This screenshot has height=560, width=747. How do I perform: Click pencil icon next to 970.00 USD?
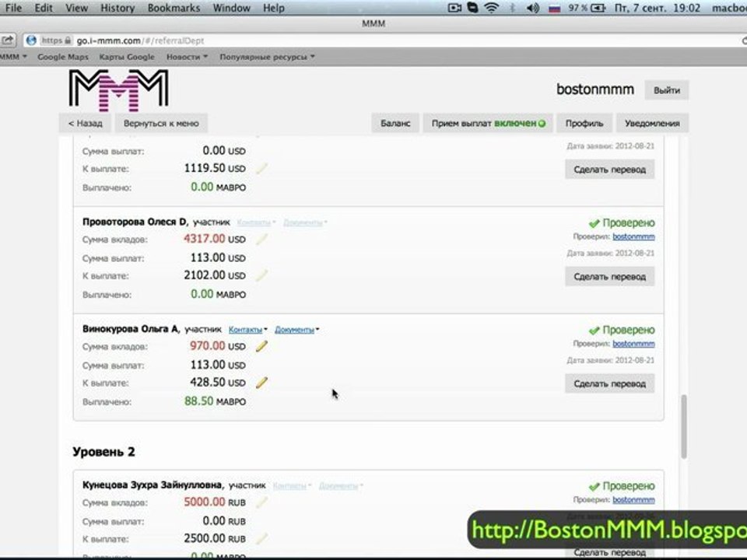coord(261,347)
